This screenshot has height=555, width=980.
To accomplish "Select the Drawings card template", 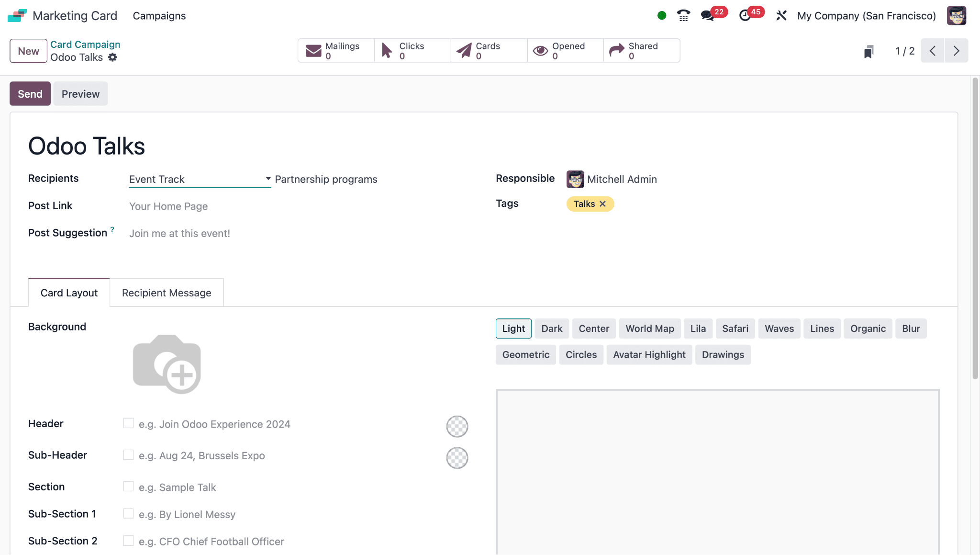I will coord(723,355).
